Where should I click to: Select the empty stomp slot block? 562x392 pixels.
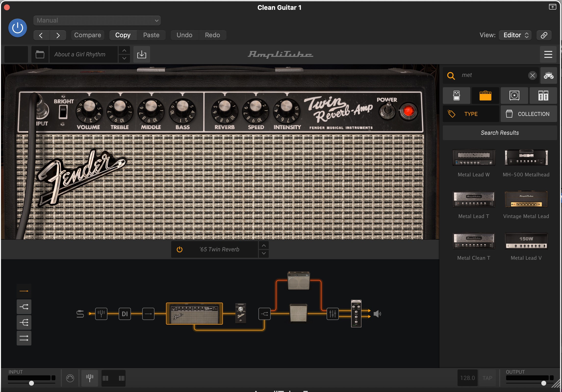coord(148,314)
